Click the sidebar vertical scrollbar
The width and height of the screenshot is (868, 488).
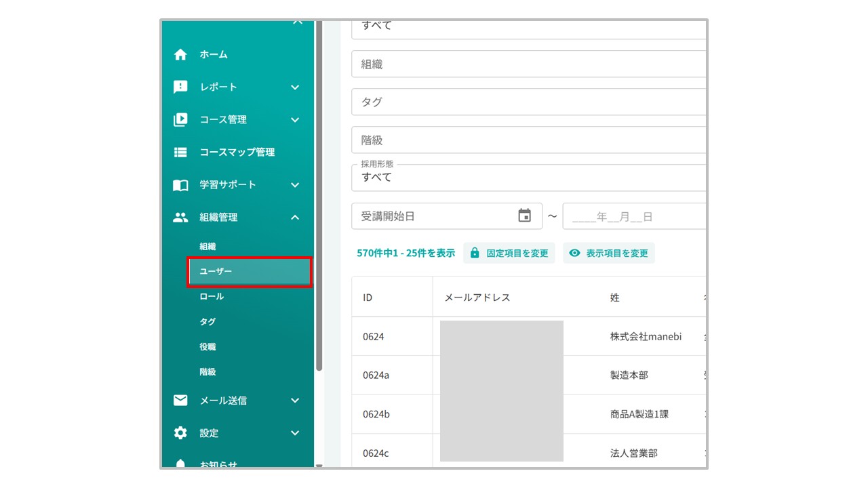(x=319, y=203)
